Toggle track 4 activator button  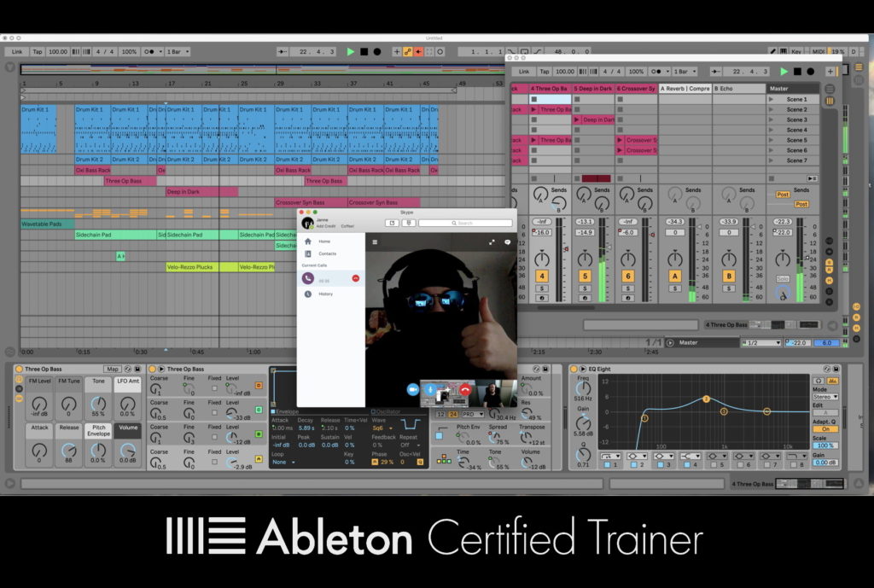[542, 276]
